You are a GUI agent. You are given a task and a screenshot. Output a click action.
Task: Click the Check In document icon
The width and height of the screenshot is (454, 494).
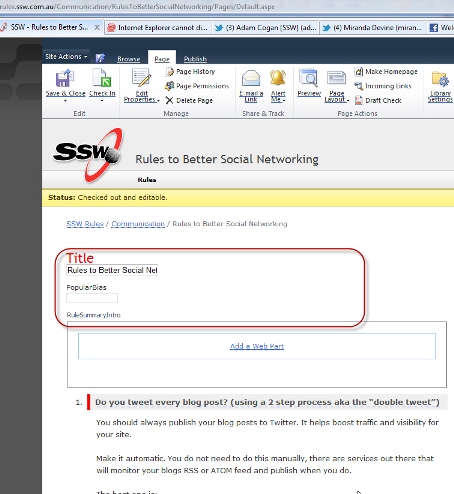click(102, 78)
